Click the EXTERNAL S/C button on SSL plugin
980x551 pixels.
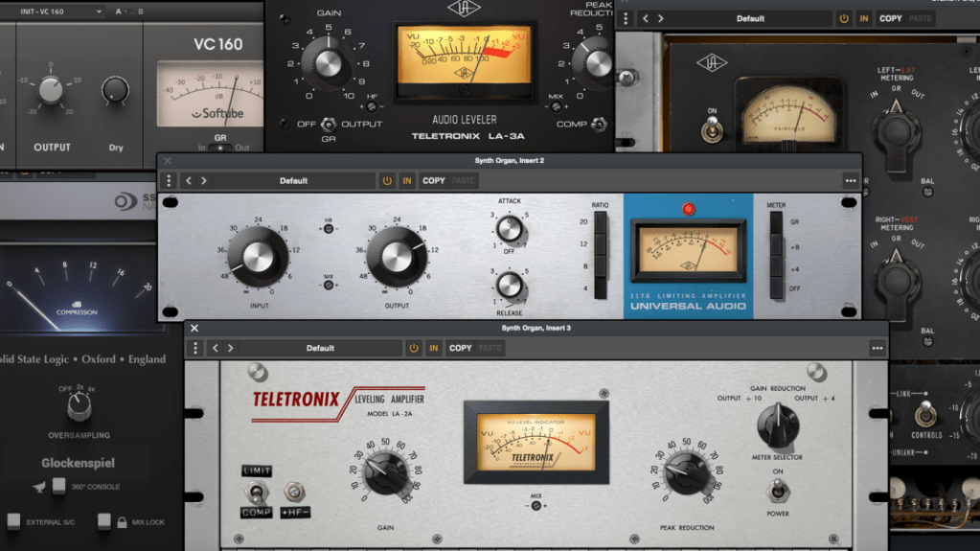click(13, 521)
